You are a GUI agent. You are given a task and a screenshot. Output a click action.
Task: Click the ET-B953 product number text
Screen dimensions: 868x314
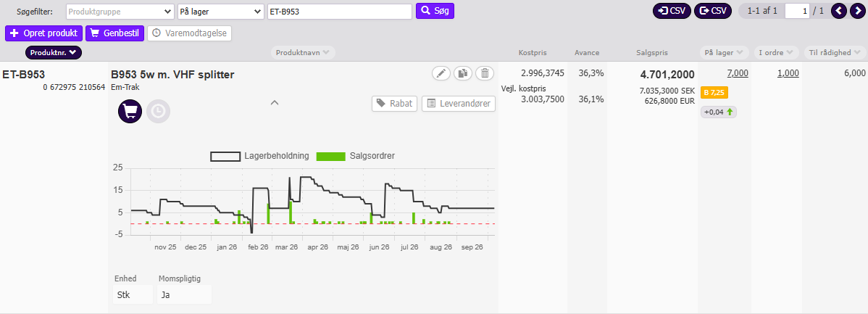(x=24, y=74)
